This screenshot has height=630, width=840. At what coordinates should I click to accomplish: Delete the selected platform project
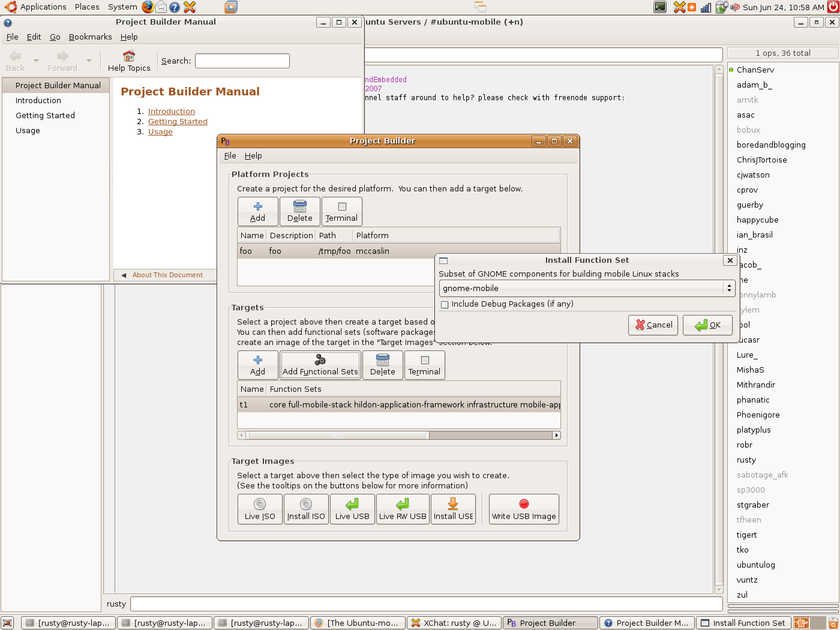pos(299,211)
